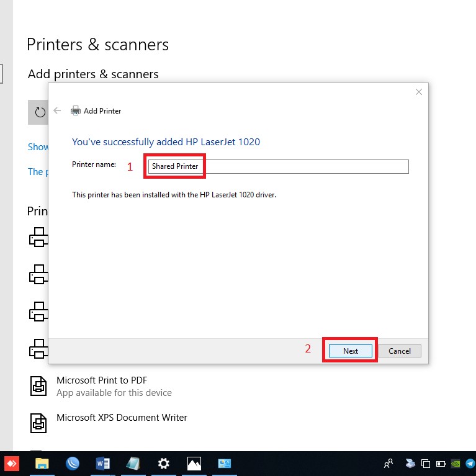Viewport: 476px width, 476px height.
Task: Open the blue round browser icon on taskbar
Action: [x=72, y=463]
